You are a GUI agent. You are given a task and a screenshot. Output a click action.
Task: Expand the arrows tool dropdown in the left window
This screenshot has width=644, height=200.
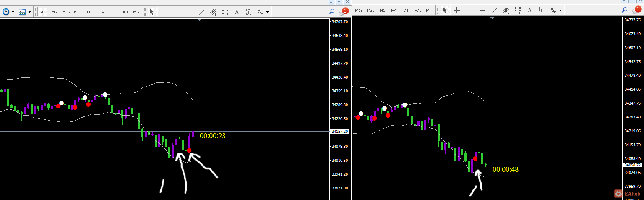tap(268, 12)
